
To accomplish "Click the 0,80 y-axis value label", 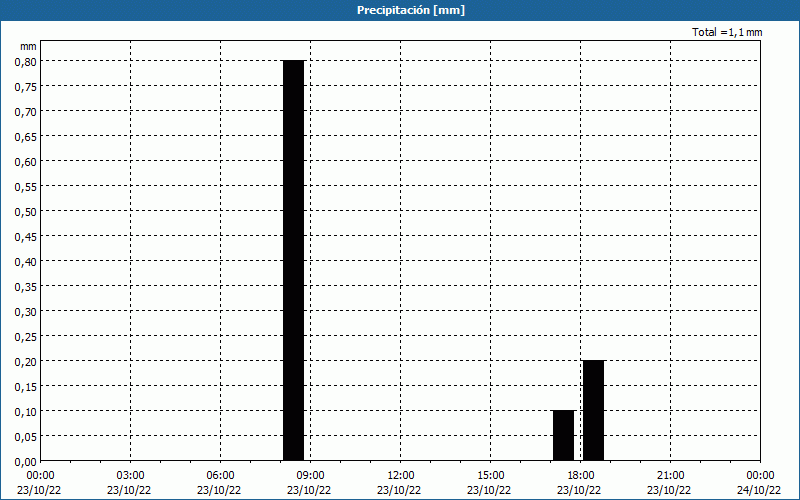I will point(25,61).
